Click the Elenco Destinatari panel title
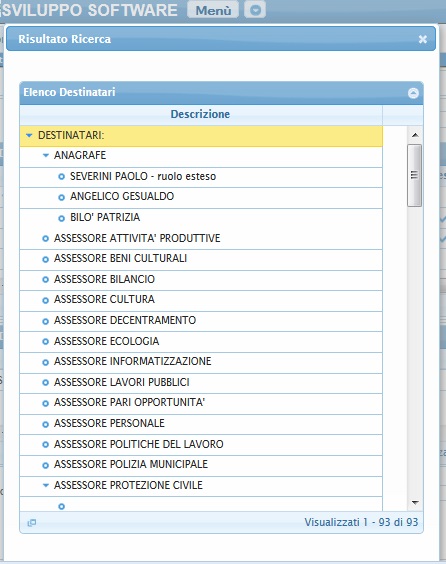The height and width of the screenshot is (564, 446). (69, 92)
